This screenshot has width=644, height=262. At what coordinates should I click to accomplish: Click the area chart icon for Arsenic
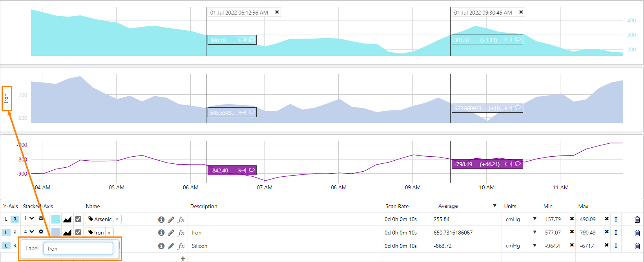(67, 219)
